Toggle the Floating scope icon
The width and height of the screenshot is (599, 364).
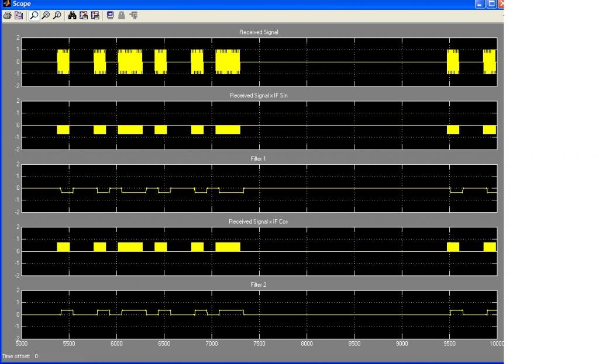tap(110, 16)
